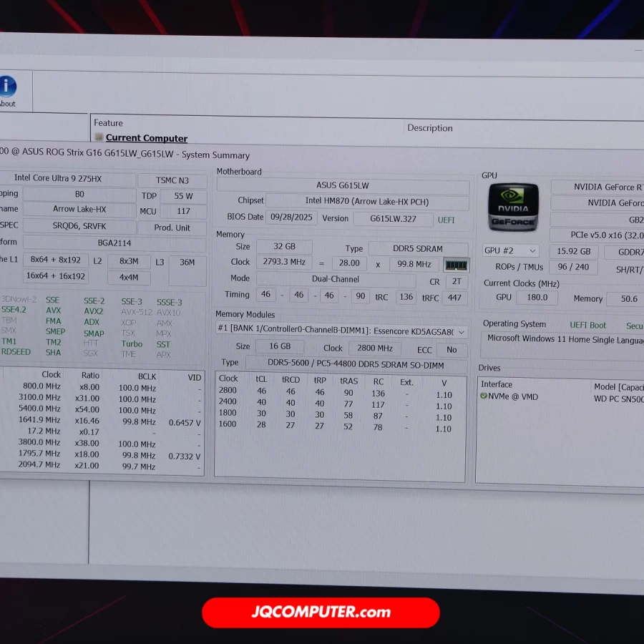This screenshot has height=644, width=644.
Task: Click the memory module chip icon
Action: coord(456,265)
